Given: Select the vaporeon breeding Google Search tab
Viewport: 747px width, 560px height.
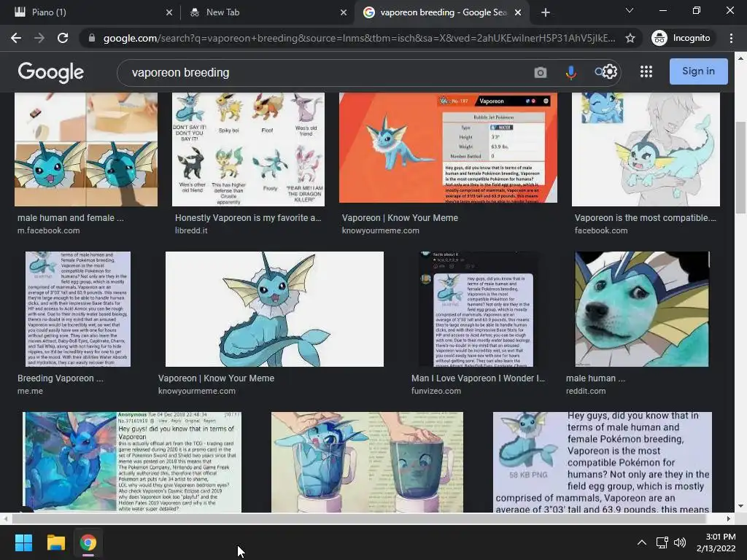Looking at the screenshot, I should click(x=441, y=12).
